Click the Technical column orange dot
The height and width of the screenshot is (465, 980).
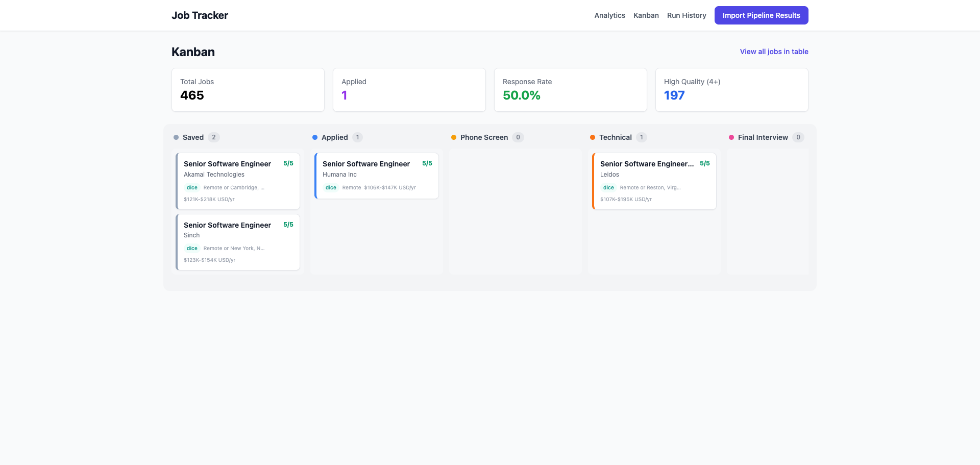(x=592, y=137)
